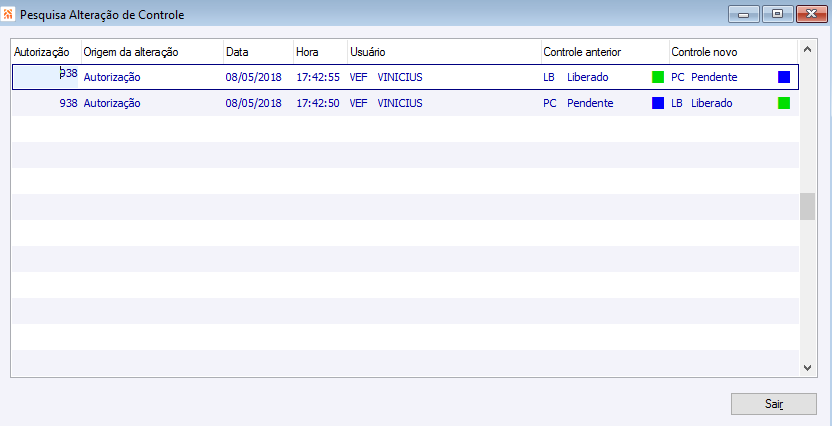Click the blue Pendente swatch in 17:42:55 row
832x426 pixels.
[784, 77]
